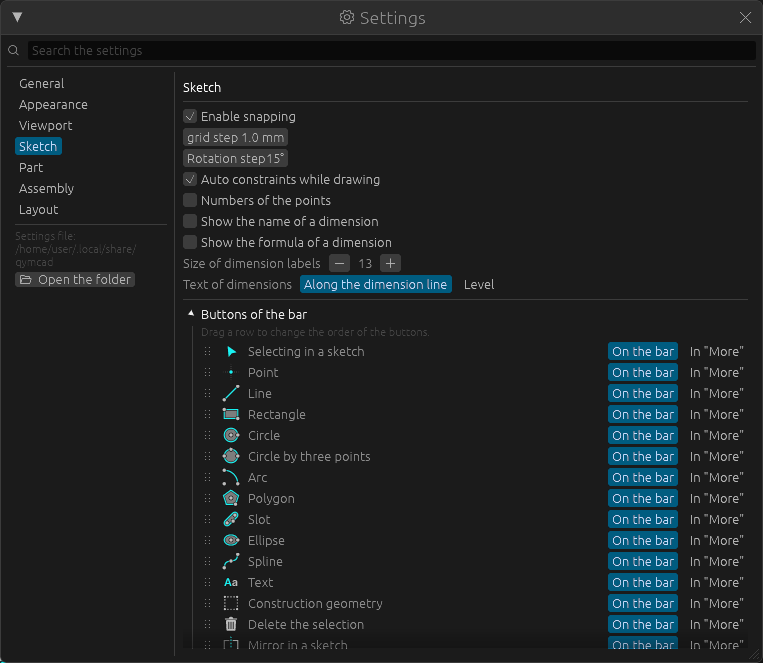Click the Construction geometry dashed-square icon

[x=231, y=603]
